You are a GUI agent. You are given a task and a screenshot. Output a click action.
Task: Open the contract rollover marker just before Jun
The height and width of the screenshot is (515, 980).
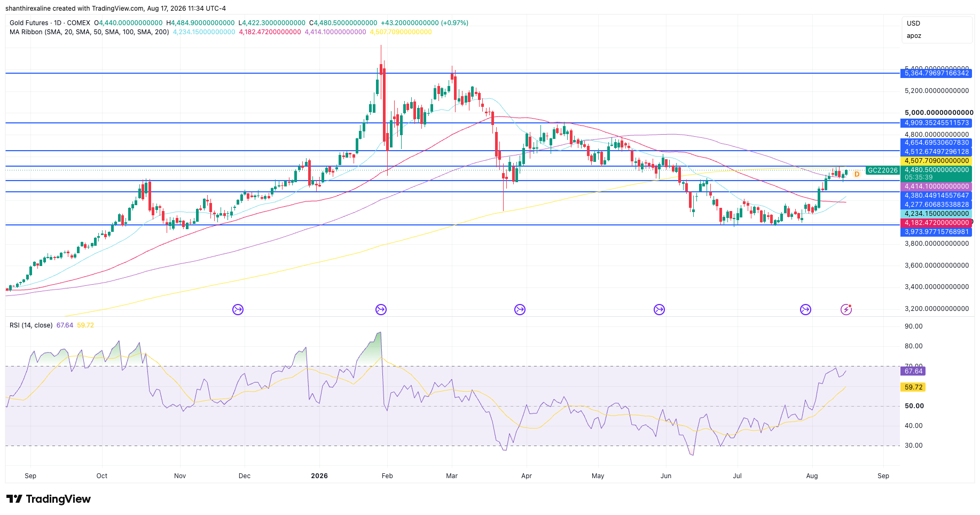pos(660,309)
